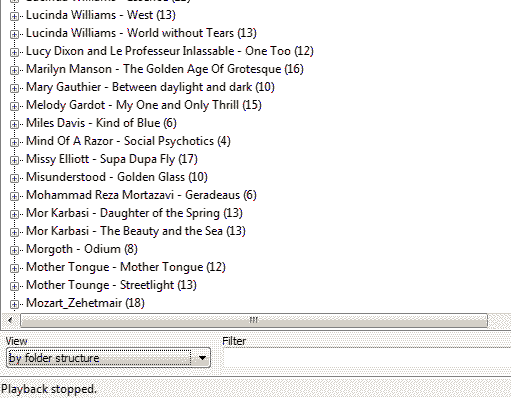This screenshot has width=513, height=399.
Task: Expand Mother Tounge - Streetlight node
Action: [14, 286]
